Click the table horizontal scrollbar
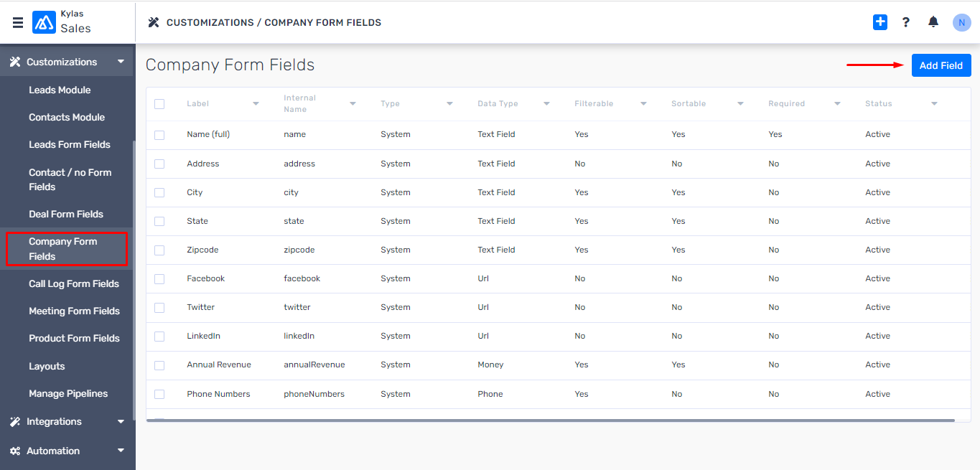 (x=551, y=420)
